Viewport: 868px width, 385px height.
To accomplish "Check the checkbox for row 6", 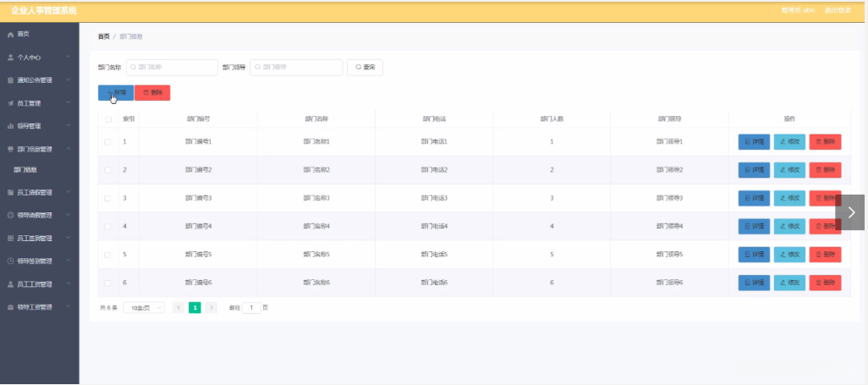I will [108, 283].
